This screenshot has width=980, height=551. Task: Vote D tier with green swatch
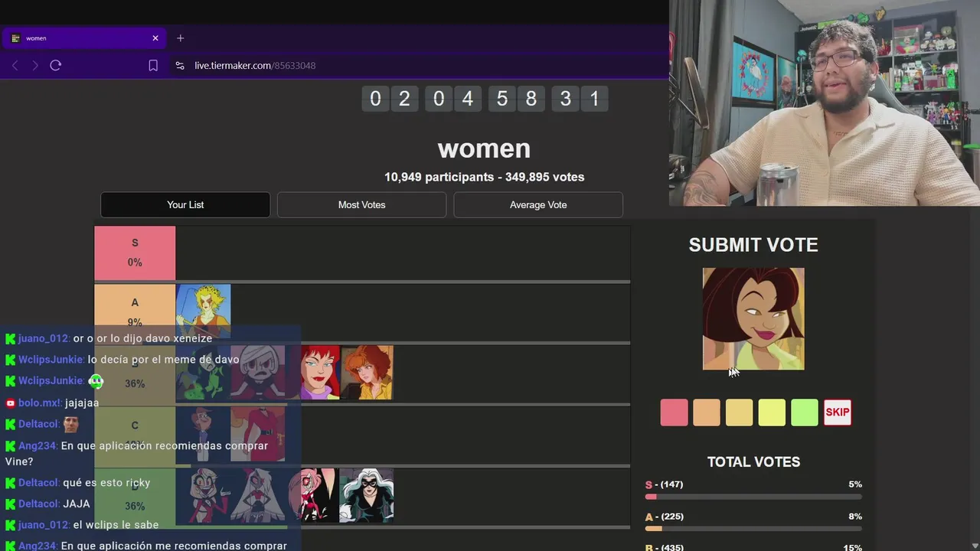(x=805, y=412)
